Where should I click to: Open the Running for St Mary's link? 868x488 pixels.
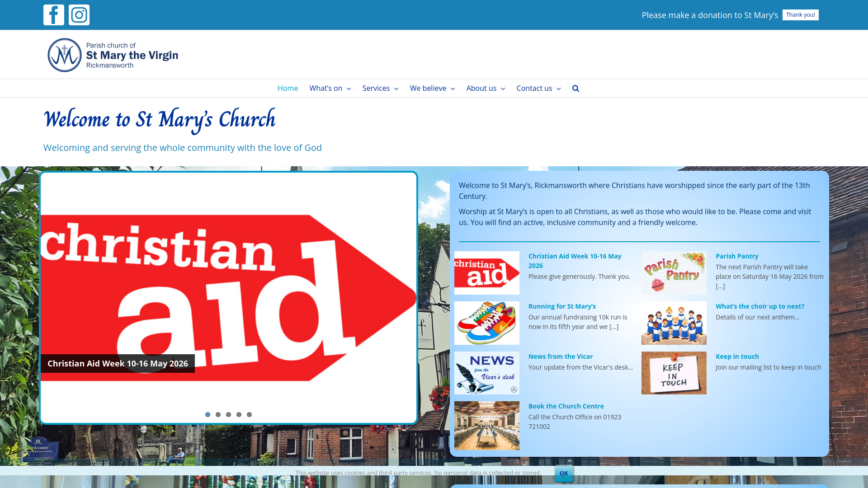tap(562, 306)
